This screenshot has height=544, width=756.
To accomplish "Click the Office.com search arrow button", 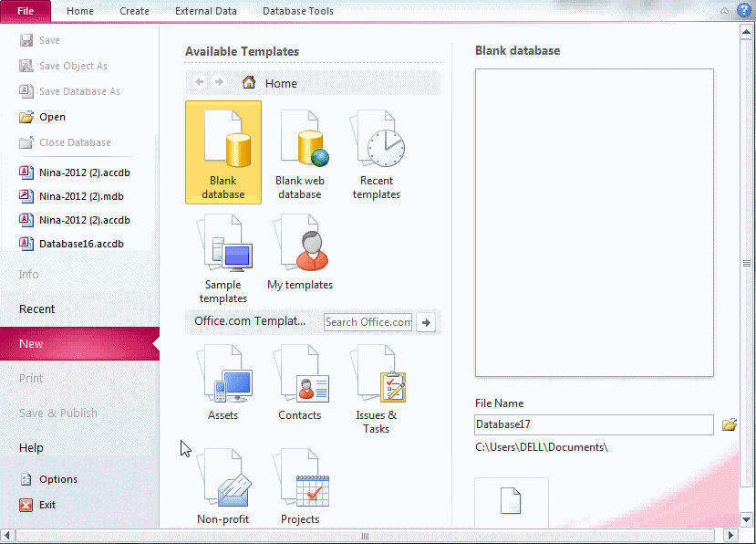I will (x=425, y=322).
